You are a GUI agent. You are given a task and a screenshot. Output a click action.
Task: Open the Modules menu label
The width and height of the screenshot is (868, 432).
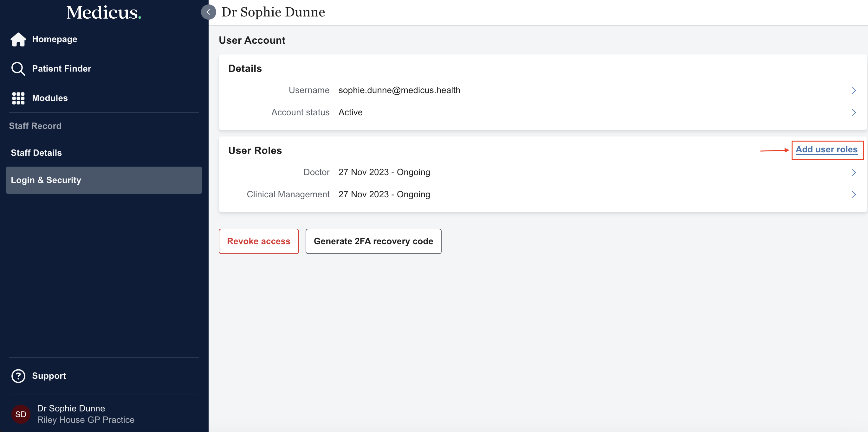coord(50,98)
